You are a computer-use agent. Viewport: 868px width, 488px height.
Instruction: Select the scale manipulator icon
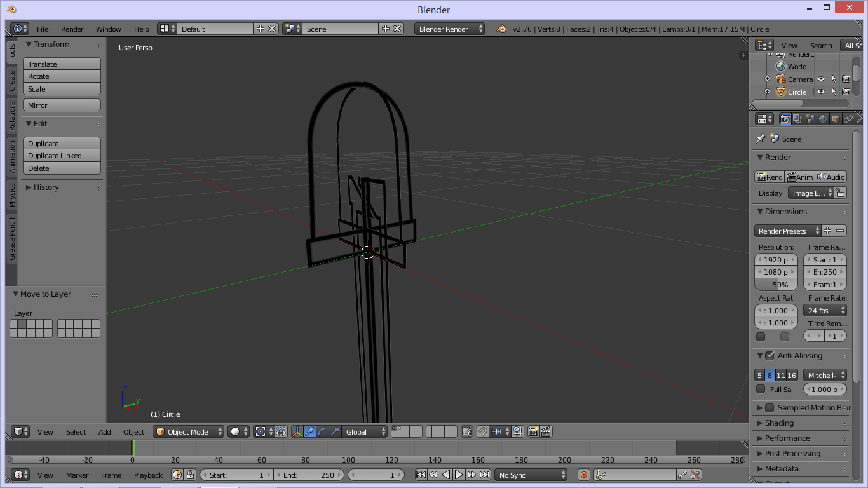coord(335,431)
